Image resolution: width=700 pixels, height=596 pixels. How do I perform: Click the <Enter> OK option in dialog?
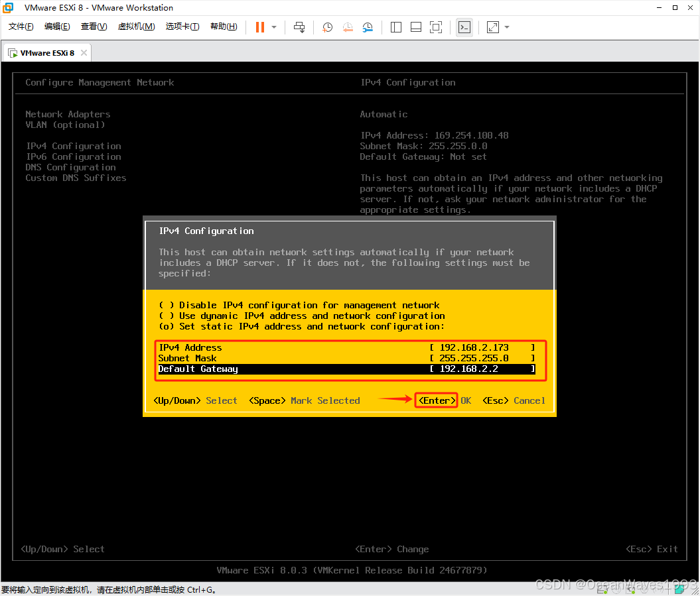point(445,400)
